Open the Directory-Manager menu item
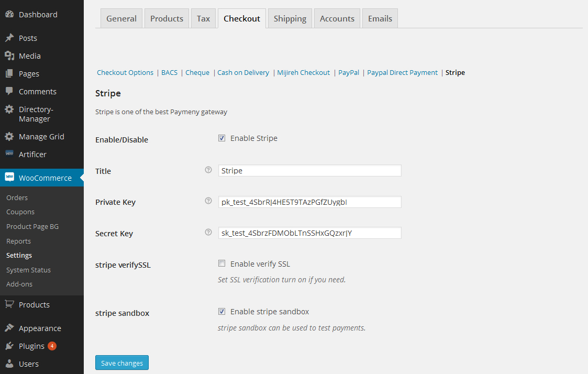This screenshot has width=588, height=374. (x=41, y=114)
